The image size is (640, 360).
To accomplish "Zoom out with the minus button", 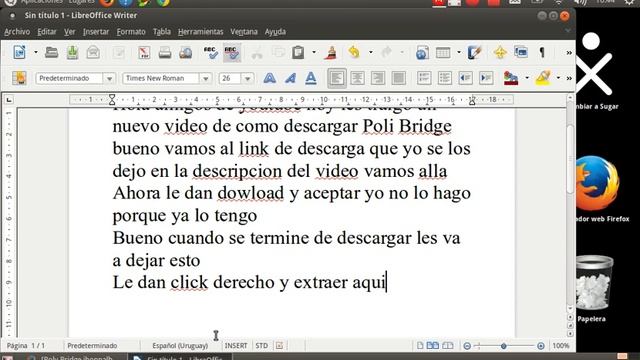I will point(467,346).
